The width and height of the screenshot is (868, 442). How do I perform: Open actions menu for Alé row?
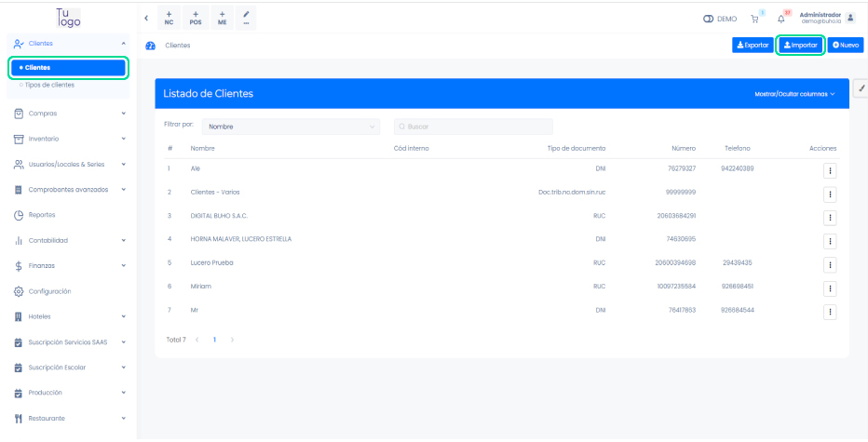[x=830, y=170]
